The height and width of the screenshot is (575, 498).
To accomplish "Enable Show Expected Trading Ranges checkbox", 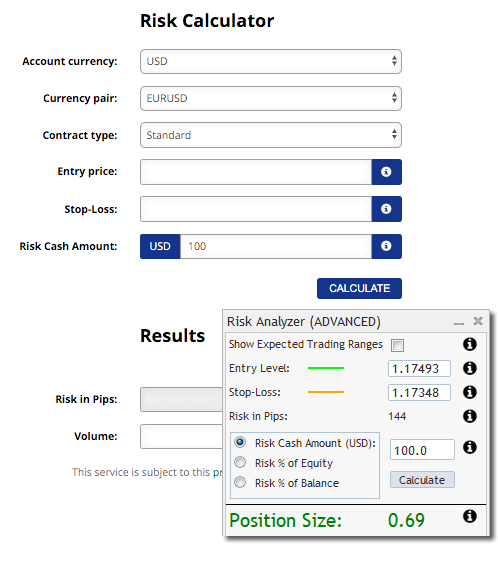I will click(398, 345).
